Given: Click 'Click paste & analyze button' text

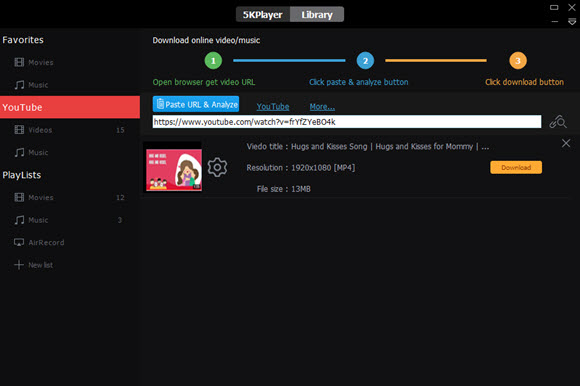Looking at the screenshot, I should (x=359, y=82).
